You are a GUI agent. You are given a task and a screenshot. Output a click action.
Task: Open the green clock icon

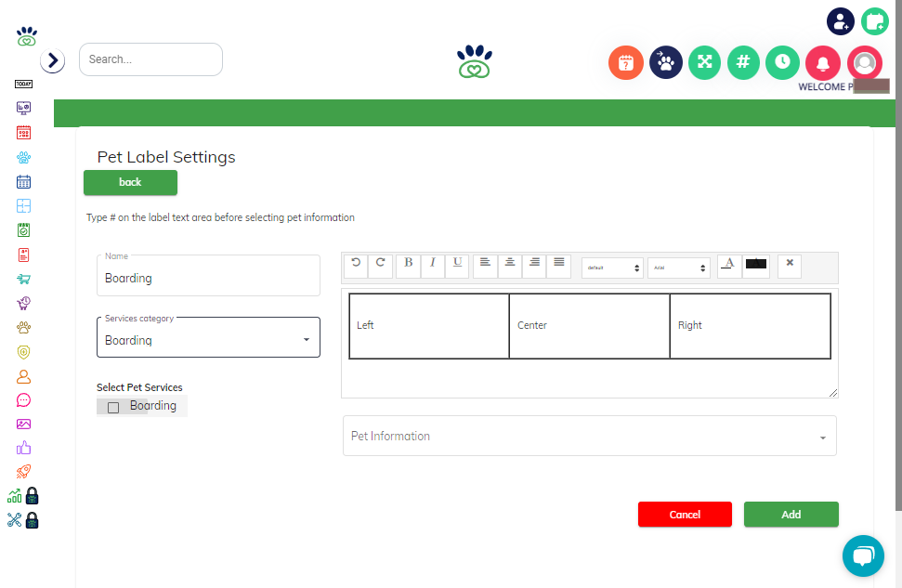coord(782,62)
